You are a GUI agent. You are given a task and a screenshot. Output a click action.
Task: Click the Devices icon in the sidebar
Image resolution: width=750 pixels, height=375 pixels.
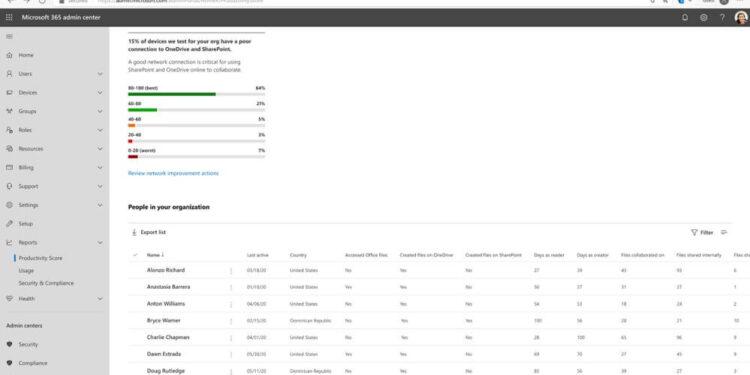tap(9, 92)
